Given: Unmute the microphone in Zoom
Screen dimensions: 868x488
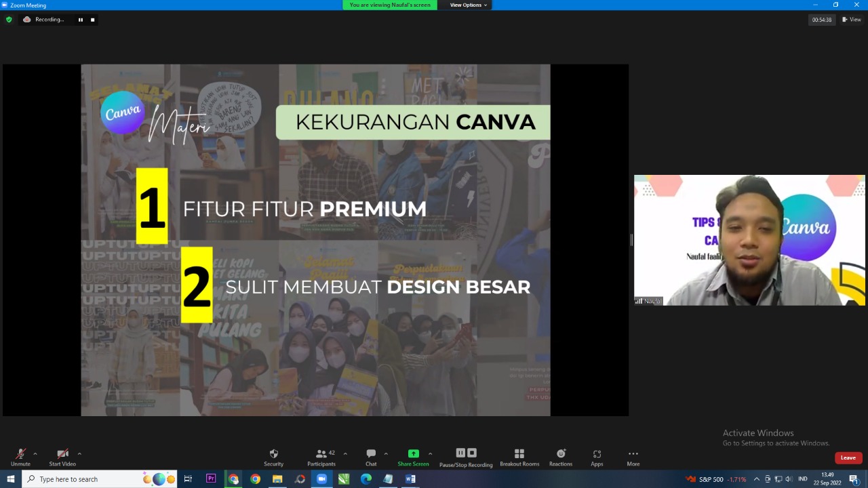Looking at the screenshot, I should click(20, 457).
